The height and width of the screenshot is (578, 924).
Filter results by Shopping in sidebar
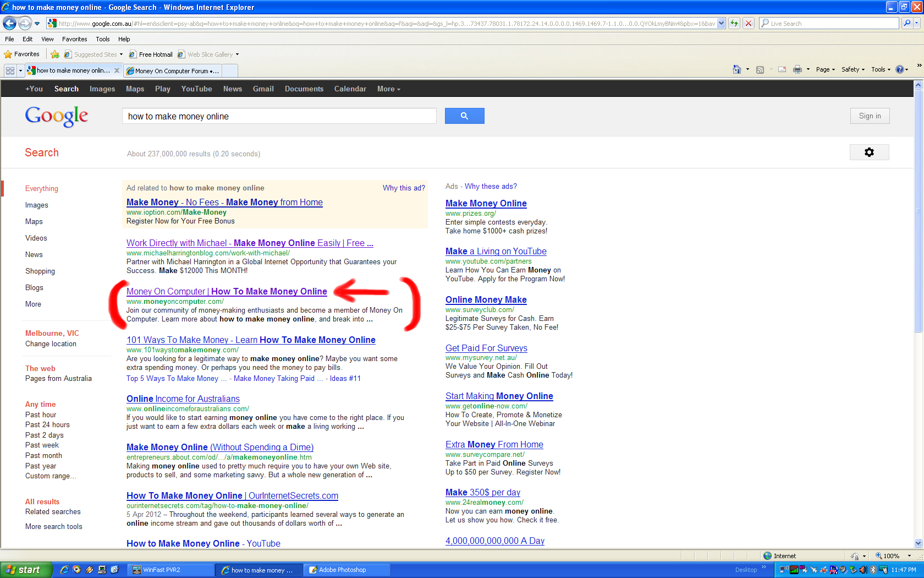point(40,271)
